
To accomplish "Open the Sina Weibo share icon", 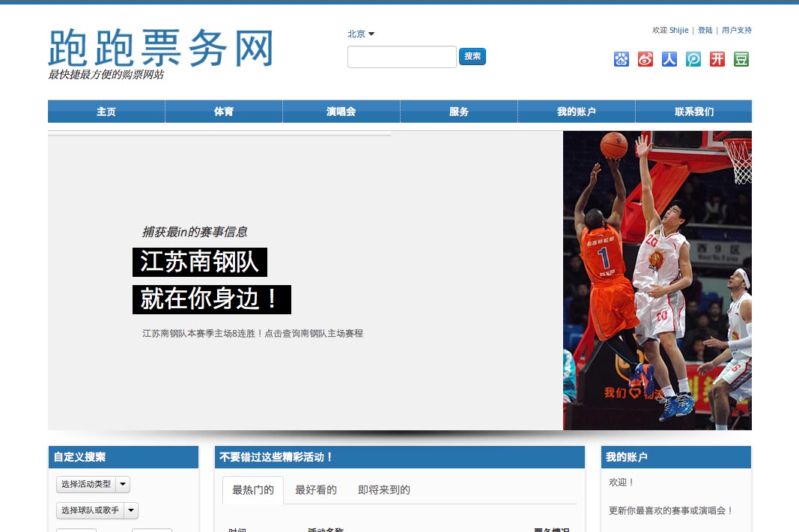I will [x=645, y=59].
